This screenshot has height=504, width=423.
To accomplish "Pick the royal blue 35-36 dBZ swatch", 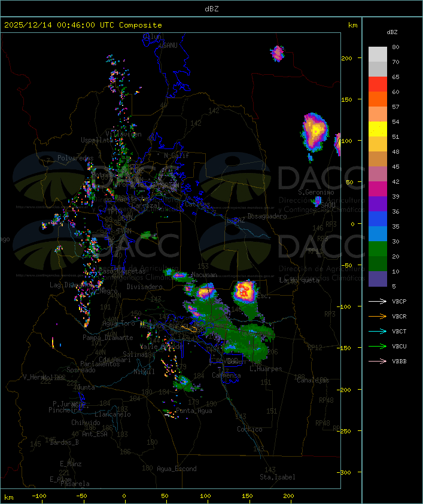I will (x=378, y=219).
